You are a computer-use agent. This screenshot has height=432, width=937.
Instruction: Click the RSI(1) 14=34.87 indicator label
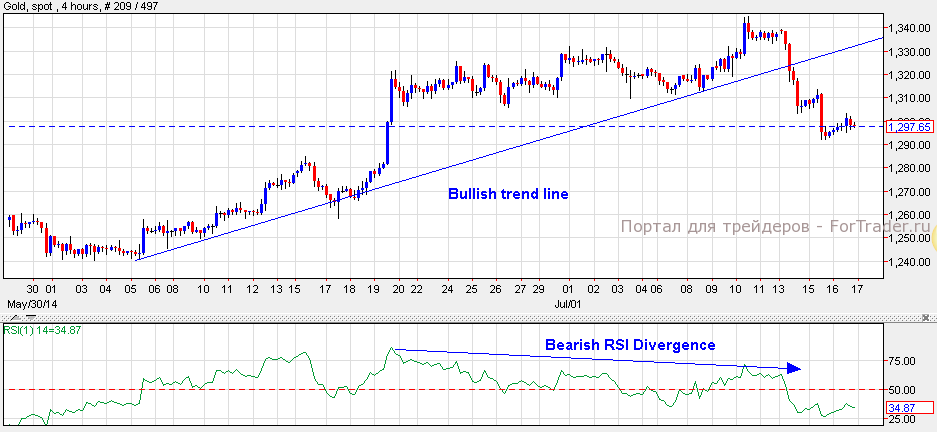point(46,330)
